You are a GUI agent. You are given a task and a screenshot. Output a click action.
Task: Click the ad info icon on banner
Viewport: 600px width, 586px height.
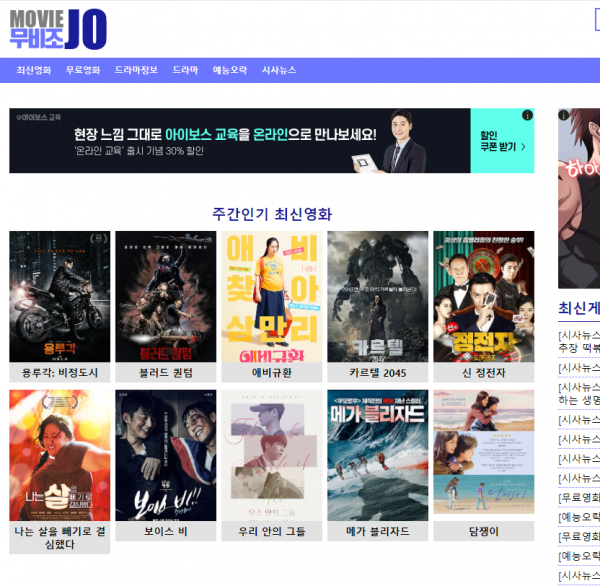point(527,115)
